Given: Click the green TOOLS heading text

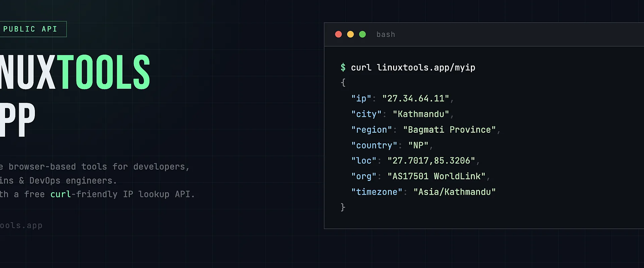Looking at the screenshot, I should [x=104, y=72].
